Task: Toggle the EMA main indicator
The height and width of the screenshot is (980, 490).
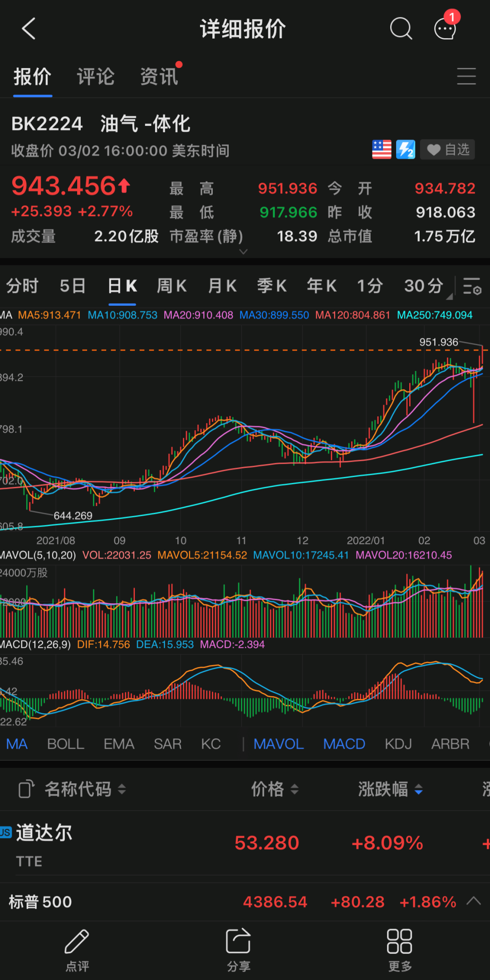Action: click(x=119, y=744)
